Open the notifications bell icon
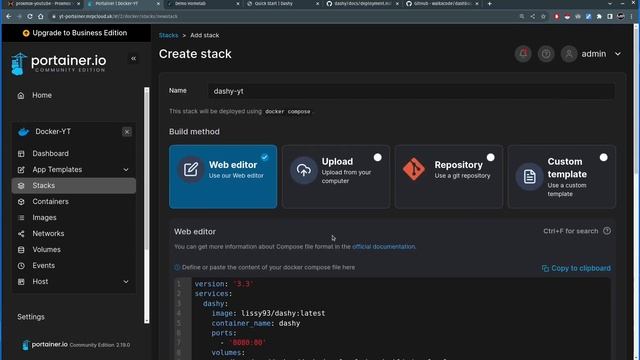Image resolution: width=640 pixels, height=360 pixels. (x=523, y=54)
